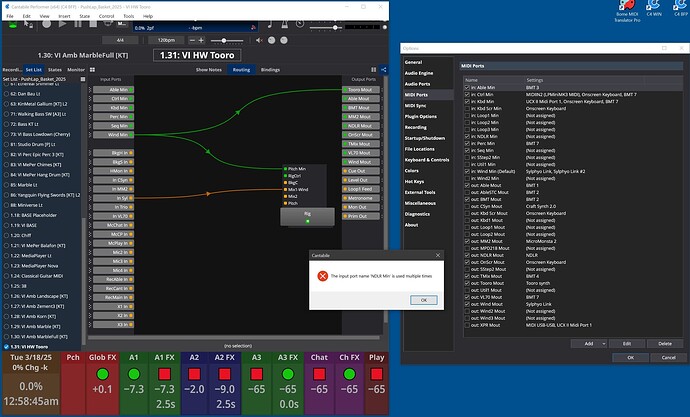The width and height of the screenshot is (690, 417).
Task: Click OK at bottom of Options window
Action: point(631,357)
